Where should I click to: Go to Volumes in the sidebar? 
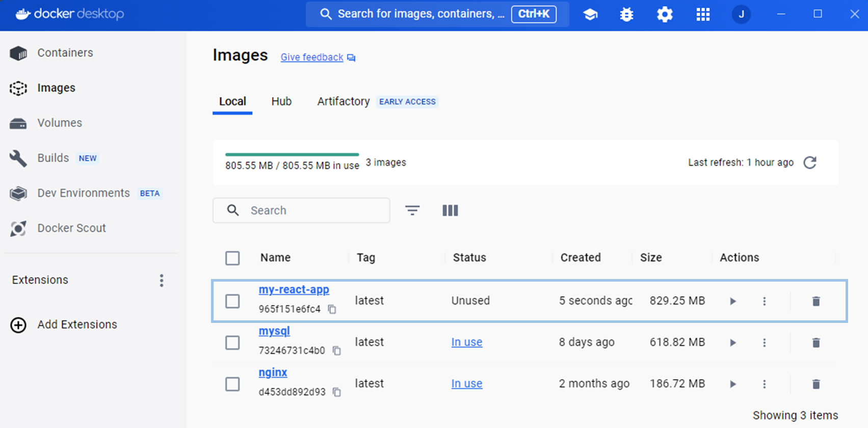[60, 123]
